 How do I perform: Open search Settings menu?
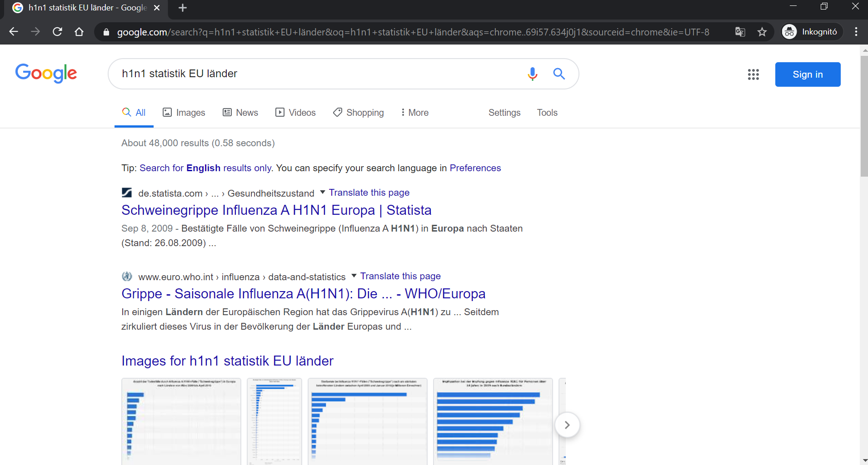(x=504, y=113)
